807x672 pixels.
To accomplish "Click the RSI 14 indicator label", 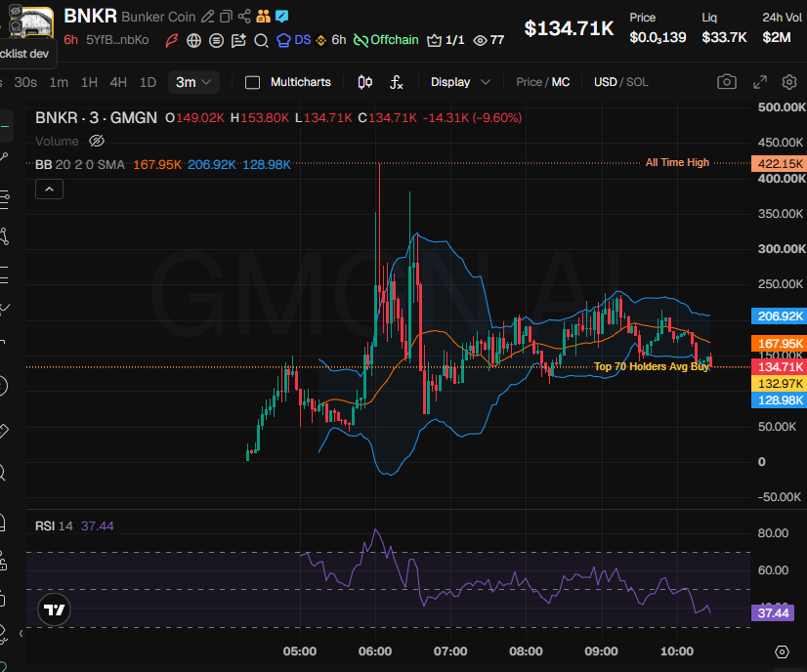I will pyautogui.click(x=54, y=525).
